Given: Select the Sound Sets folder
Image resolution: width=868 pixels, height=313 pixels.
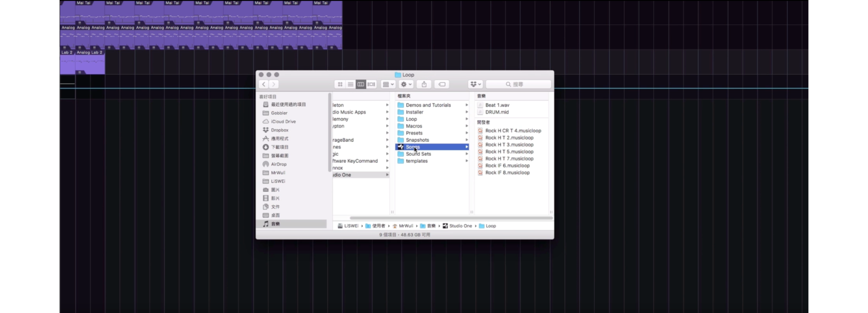Looking at the screenshot, I should [432, 154].
